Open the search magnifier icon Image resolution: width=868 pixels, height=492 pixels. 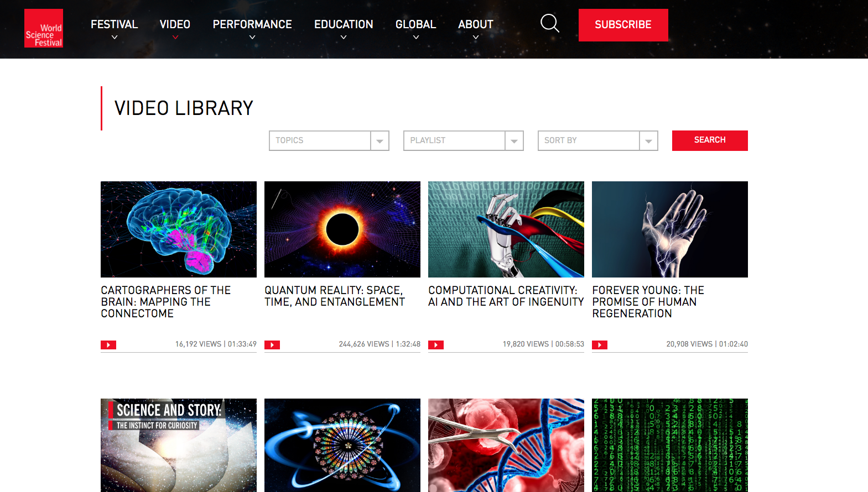coord(550,23)
